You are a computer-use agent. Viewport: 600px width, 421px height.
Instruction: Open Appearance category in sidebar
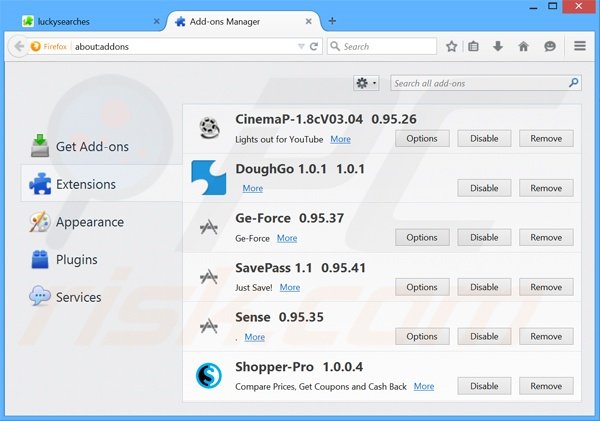(x=89, y=222)
